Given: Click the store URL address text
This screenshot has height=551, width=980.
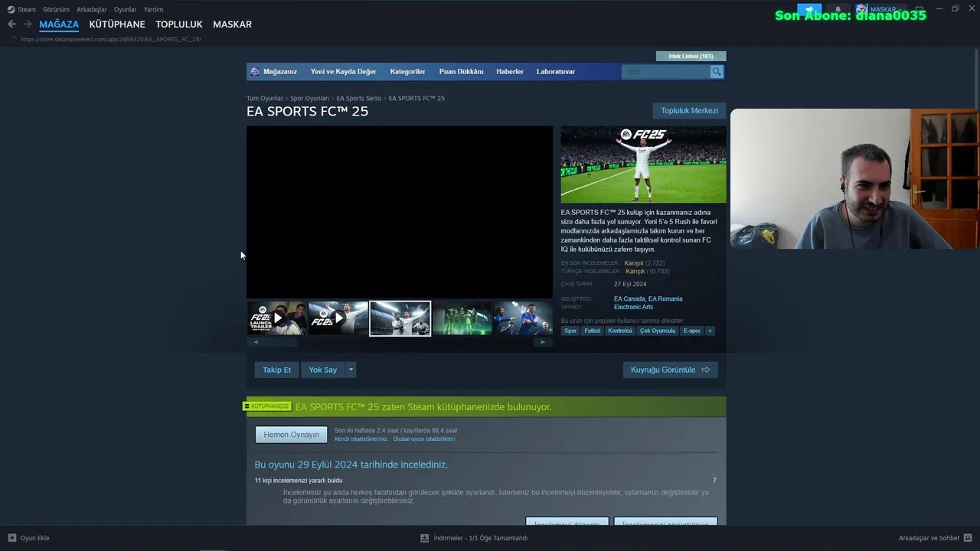Looking at the screenshot, I should click(111, 39).
